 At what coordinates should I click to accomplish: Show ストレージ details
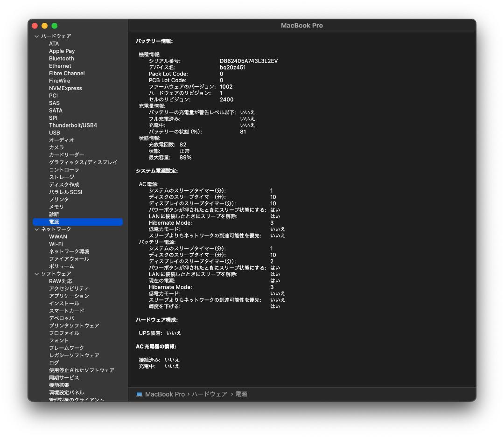62,177
